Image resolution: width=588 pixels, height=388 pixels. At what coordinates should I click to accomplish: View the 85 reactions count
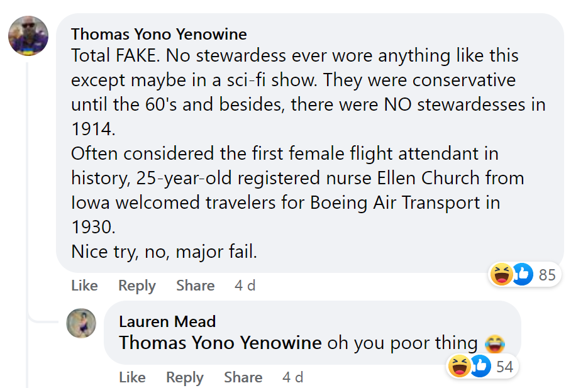click(x=547, y=275)
